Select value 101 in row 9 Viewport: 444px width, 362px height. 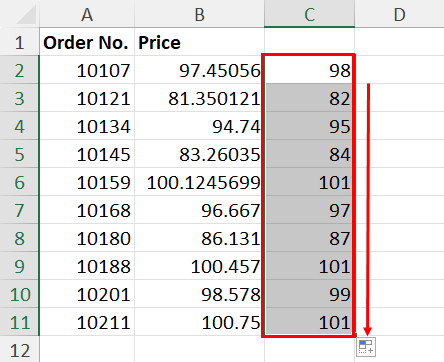310,266
